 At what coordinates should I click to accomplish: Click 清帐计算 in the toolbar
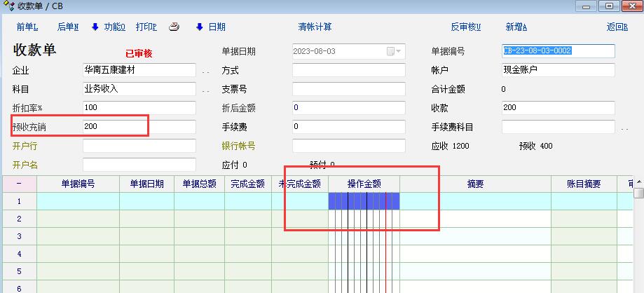(x=315, y=27)
